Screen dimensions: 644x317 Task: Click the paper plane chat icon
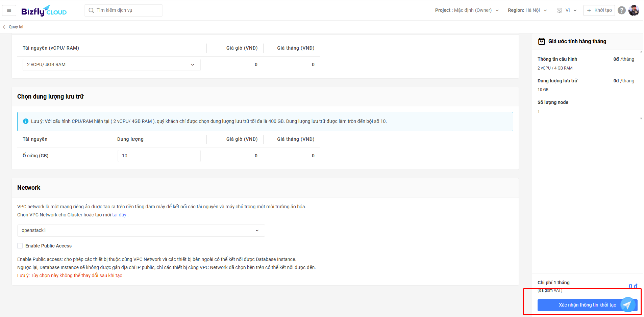[627, 305]
